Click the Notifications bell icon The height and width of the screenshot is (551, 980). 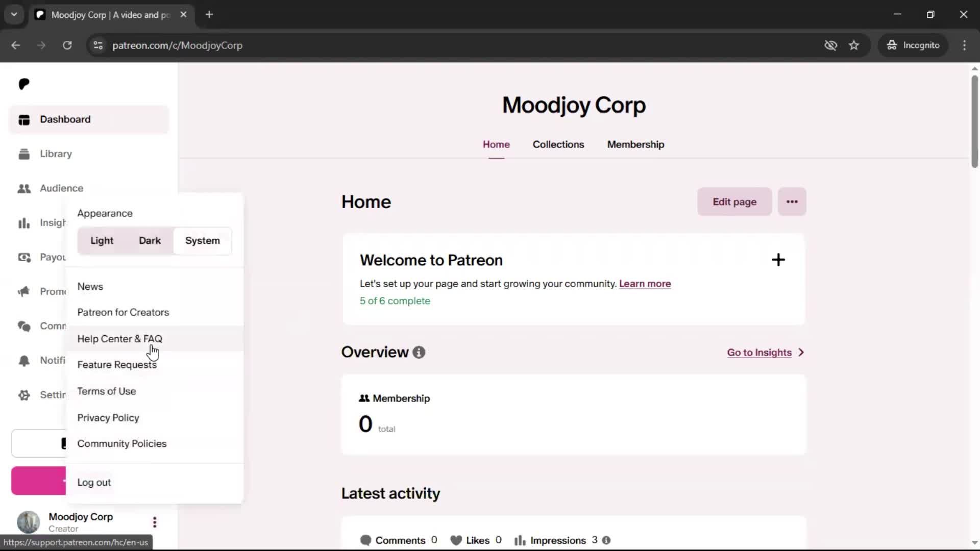click(x=24, y=361)
